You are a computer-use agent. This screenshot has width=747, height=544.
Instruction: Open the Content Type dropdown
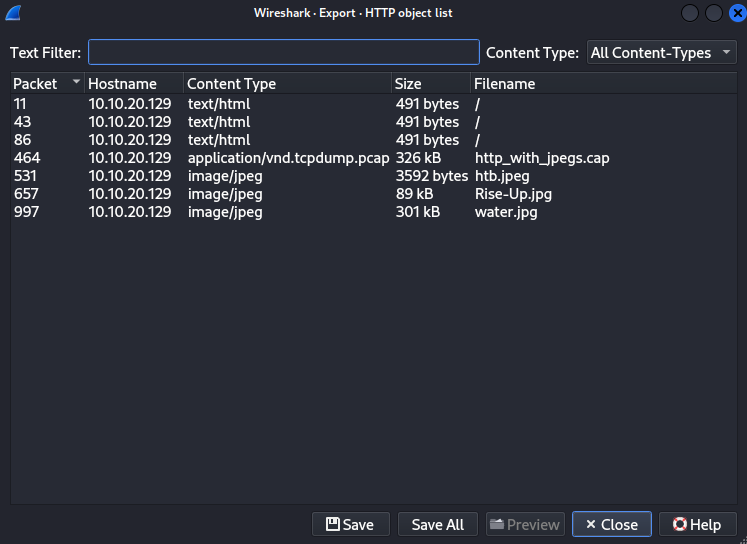pyautogui.click(x=661, y=52)
